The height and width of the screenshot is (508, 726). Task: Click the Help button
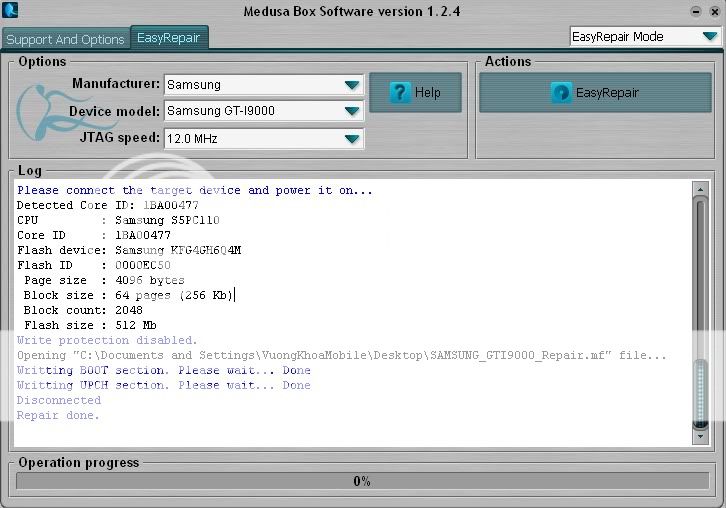(415, 93)
